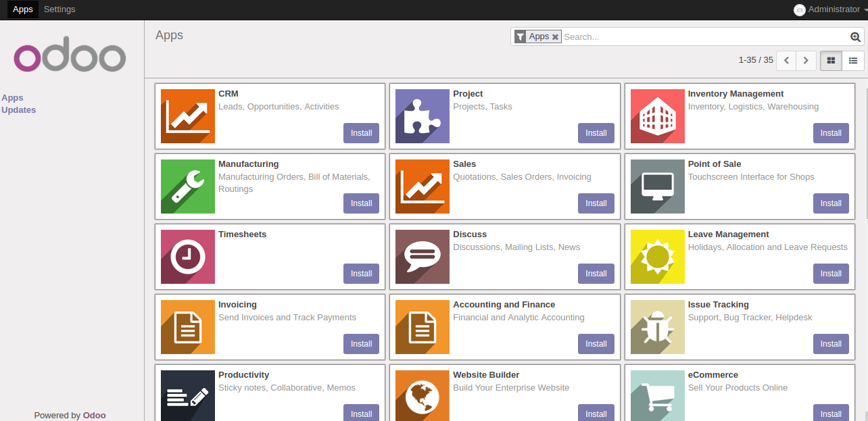Go to the next page of apps
The width and height of the screenshot is (868, 421).
tap(806, 60)
